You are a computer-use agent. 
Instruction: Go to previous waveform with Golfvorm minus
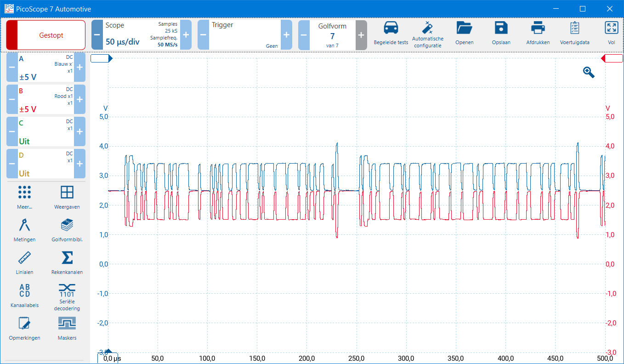(304, 35)
